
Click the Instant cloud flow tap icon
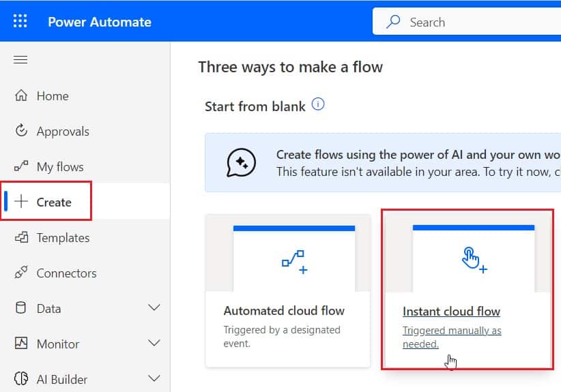tap(474, 260)
